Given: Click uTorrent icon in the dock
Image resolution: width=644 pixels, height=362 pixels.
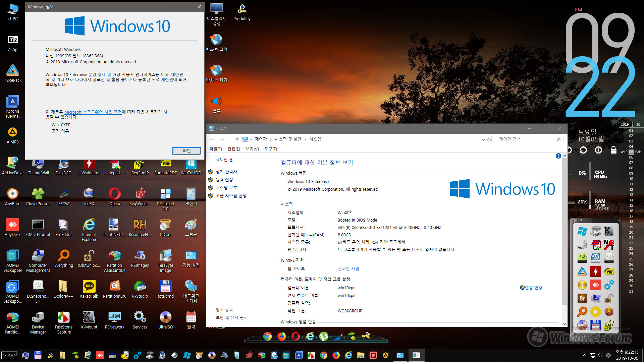Looking at the screenshot, I should pos(324,336).
